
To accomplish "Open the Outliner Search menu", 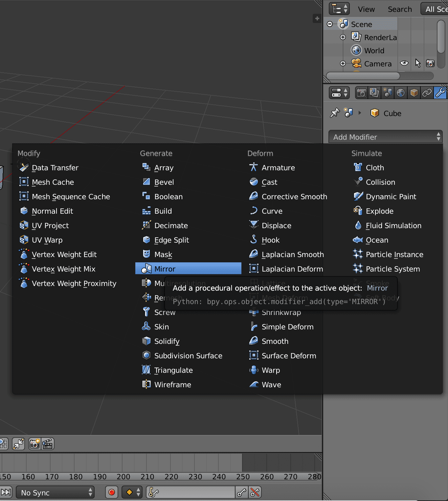I will coord(400,9).
